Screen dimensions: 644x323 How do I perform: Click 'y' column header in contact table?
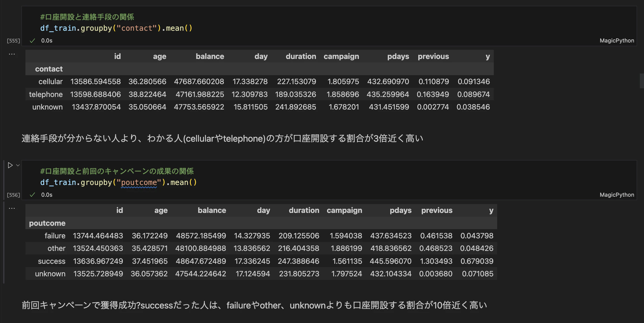point(488,57)
